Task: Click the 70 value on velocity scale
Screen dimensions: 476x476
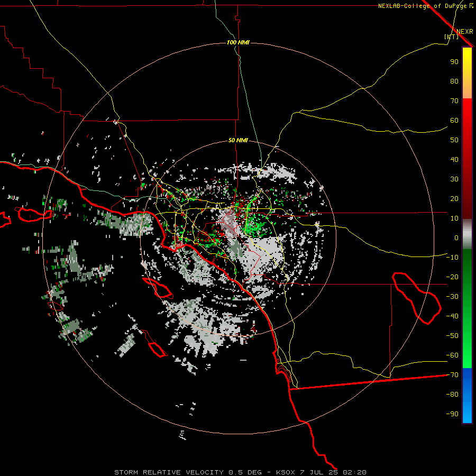Action: pyautogui.click(x=454, y=101)
